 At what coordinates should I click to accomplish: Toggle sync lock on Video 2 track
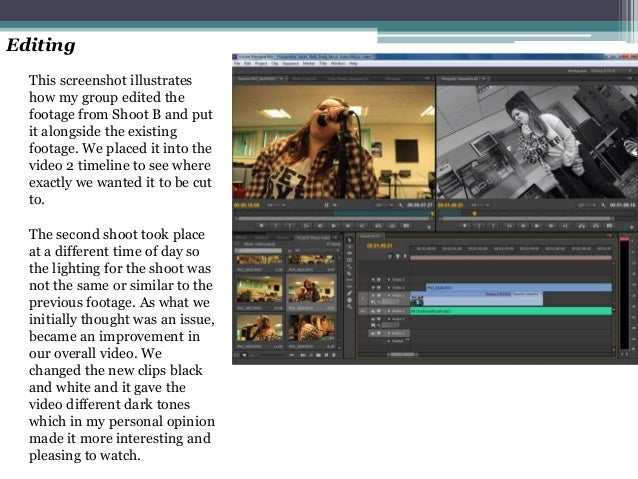(x=379, y=287)
